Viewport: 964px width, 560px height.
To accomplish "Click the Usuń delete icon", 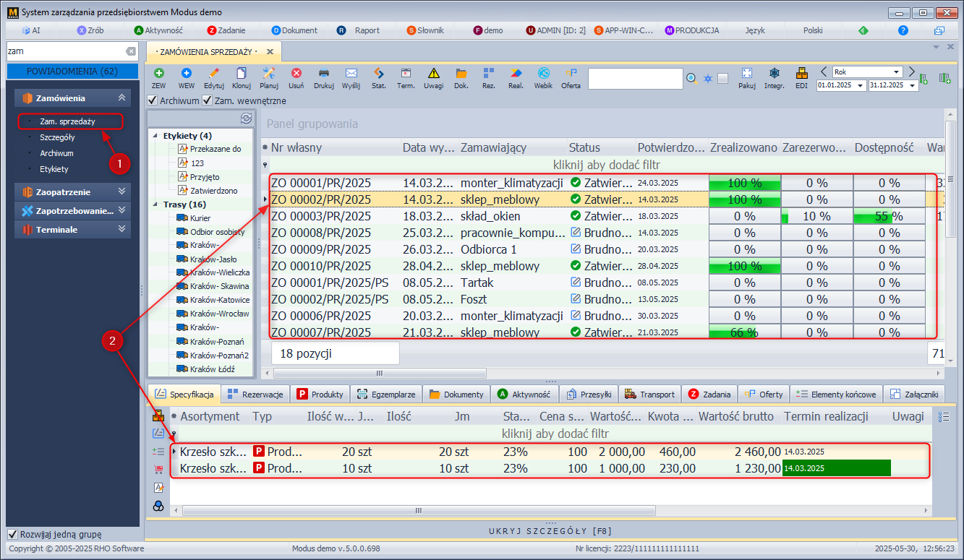I will coord(297,74).
